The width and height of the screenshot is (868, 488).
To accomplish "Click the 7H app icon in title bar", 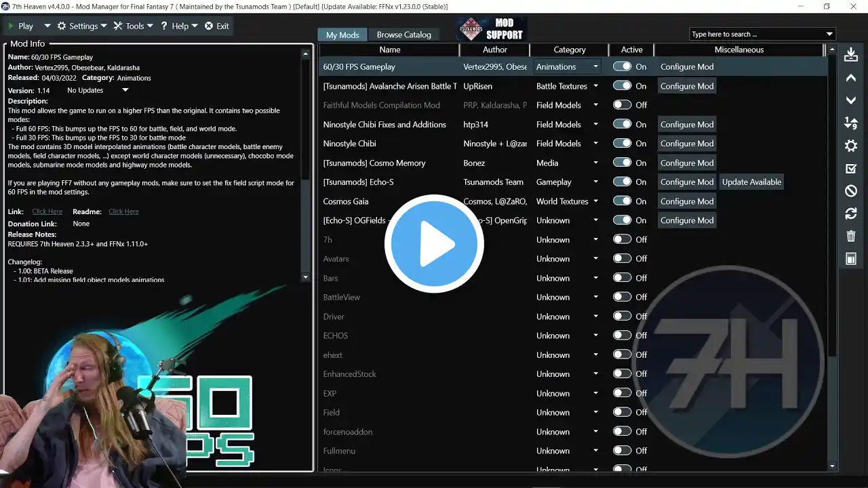I will click(6, 6).
